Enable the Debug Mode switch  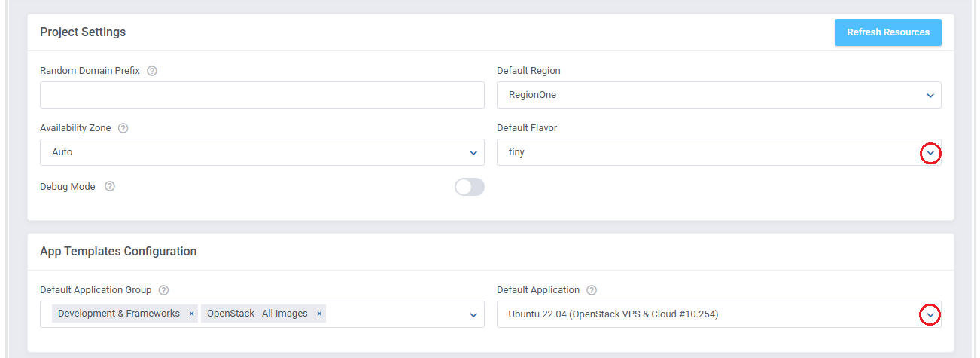coord(469,187)
